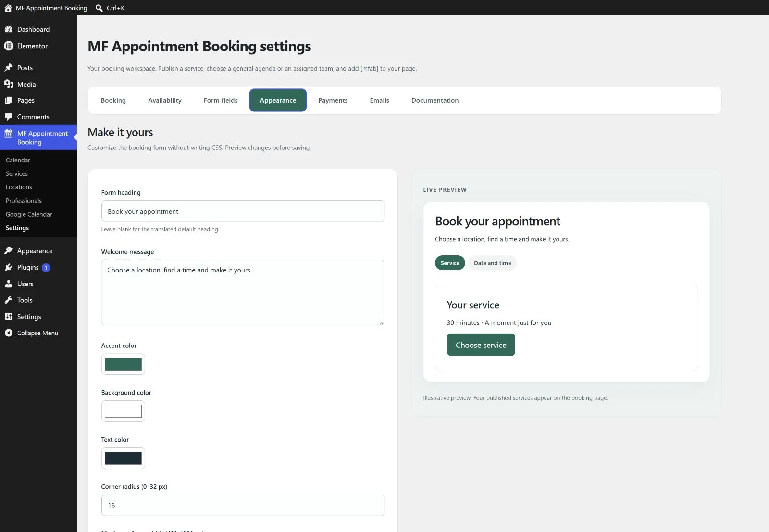Click the Tools wrench icon

pos(9,300)
